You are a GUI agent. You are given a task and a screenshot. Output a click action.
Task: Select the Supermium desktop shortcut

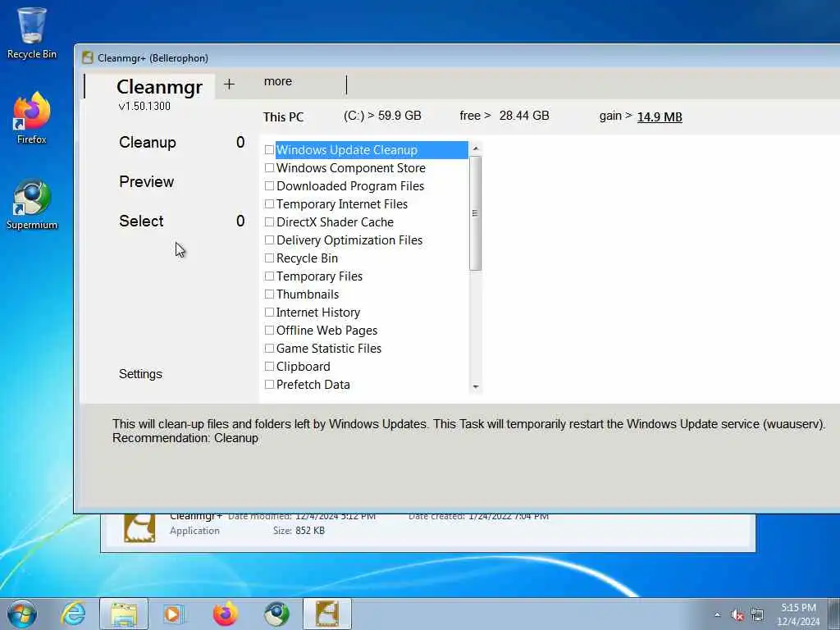32,204
